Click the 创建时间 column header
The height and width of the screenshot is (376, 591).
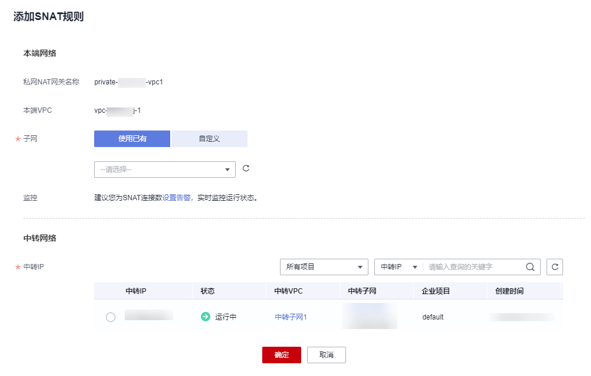(x=509, y=291)
